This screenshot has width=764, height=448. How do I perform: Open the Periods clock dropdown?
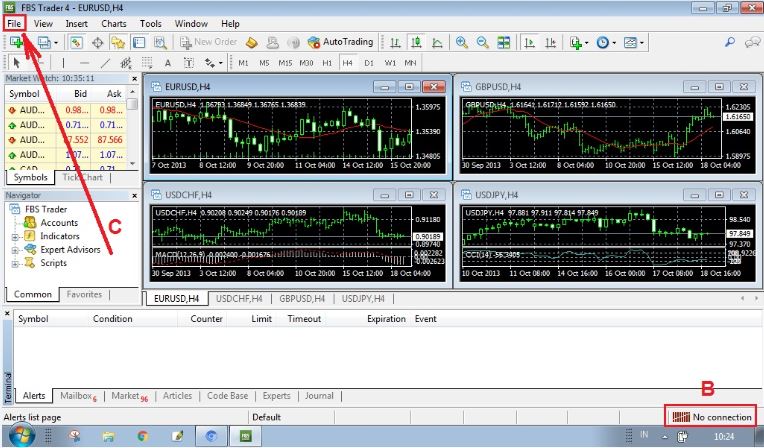pos(606,42)
